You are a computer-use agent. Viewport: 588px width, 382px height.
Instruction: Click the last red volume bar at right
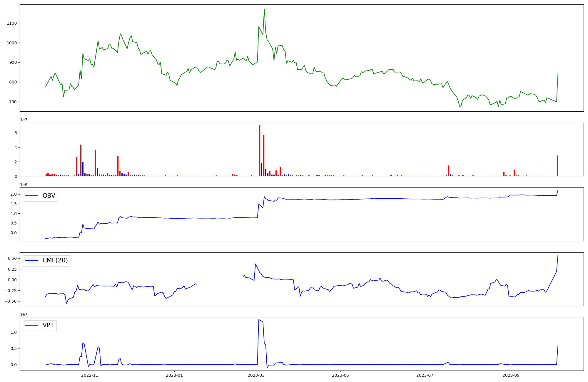[557, 166]
